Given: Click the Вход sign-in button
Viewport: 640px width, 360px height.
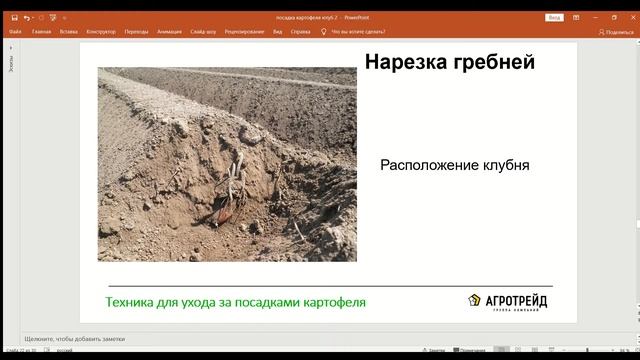Looking at the screenshot, I should click(554, 18).
